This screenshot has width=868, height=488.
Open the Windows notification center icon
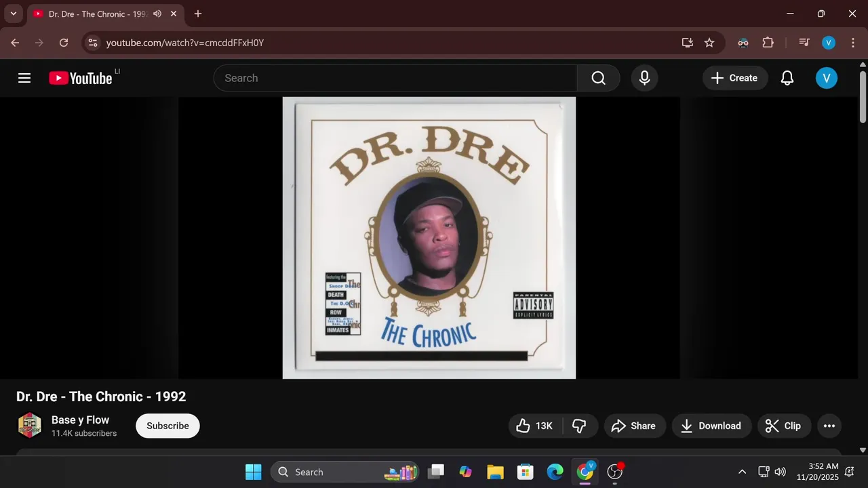click(850, 472)
